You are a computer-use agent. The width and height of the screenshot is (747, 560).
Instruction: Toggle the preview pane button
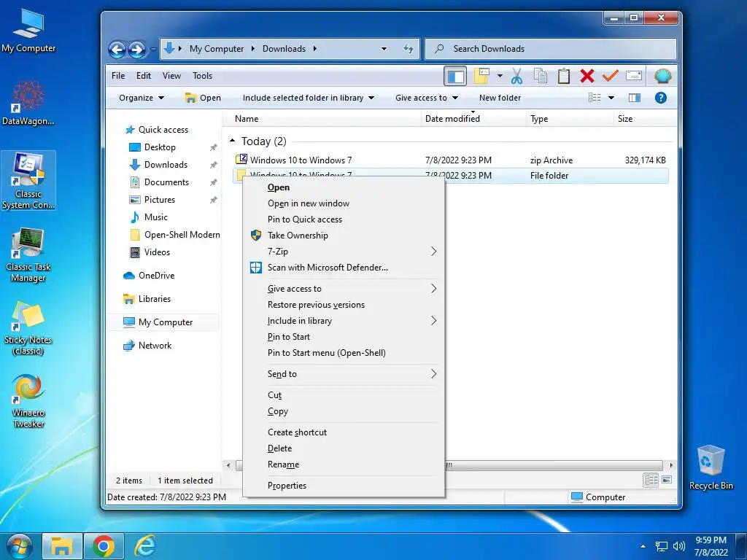634,98
